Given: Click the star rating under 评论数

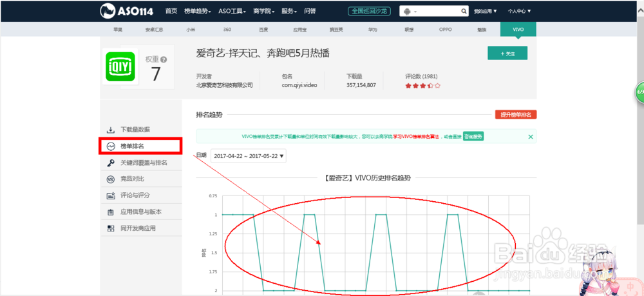Looking at the screenshot, I should point(422,86).
